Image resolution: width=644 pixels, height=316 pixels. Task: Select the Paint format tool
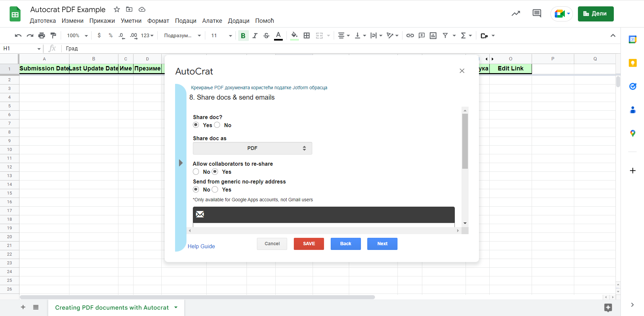53,36
